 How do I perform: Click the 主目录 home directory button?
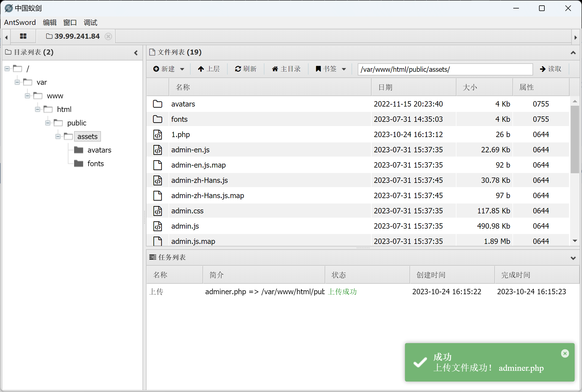pos(286,69)
